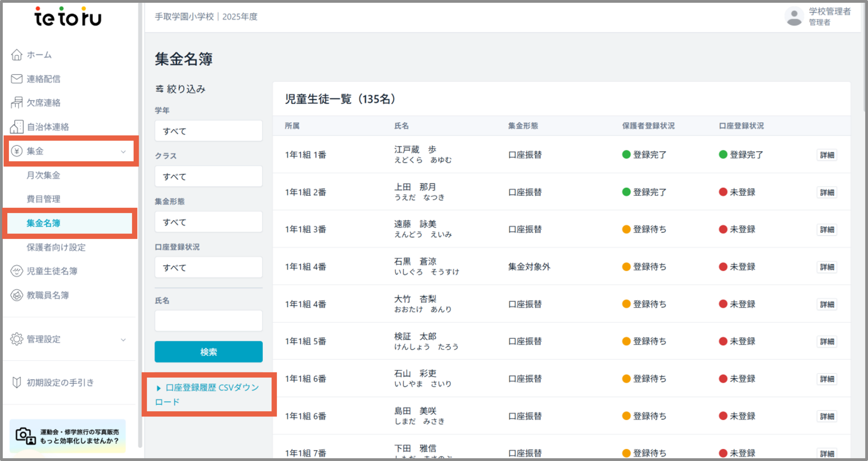Image resolution: width=868 pixels, height=461 pixels.
Task: Open 月次集金 submenu item
Action: pos(43,175)
